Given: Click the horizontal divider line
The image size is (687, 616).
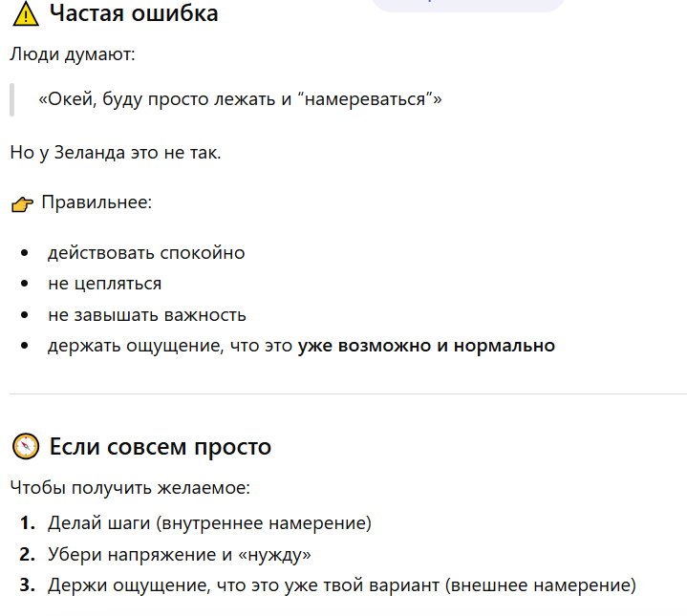Looking at the screenshot, I should pyautogui.click(x=349, y=394).
